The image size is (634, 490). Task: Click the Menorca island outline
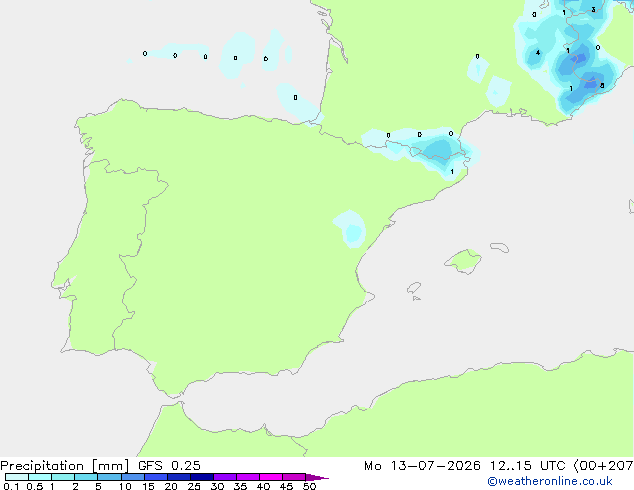click(500, 247)
